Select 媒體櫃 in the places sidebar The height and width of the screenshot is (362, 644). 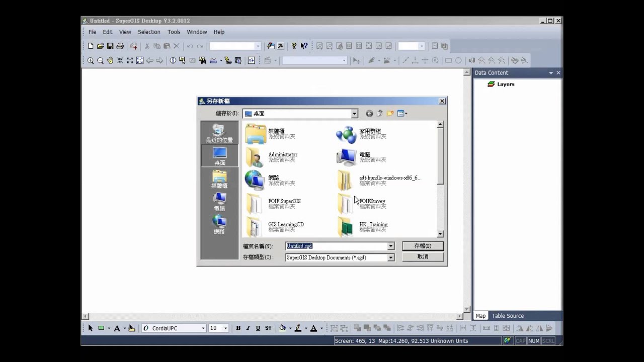coord(219,179)
